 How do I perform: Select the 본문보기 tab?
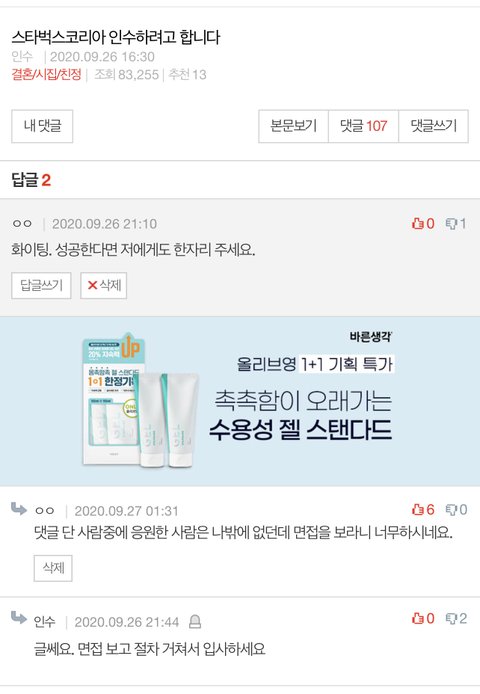coord(293,126)
